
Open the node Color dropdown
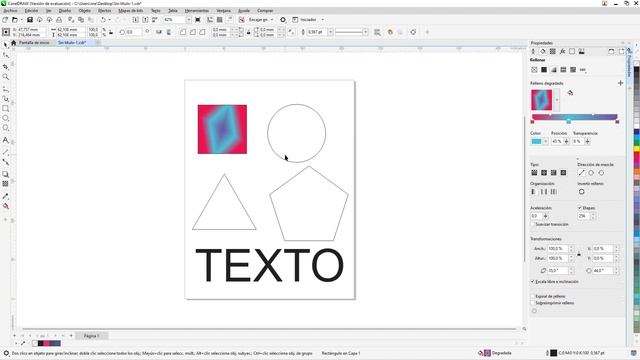(546, 141)
